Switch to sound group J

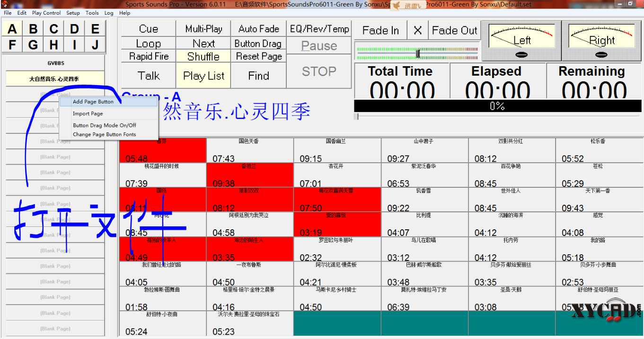click(x=95, y=45)
